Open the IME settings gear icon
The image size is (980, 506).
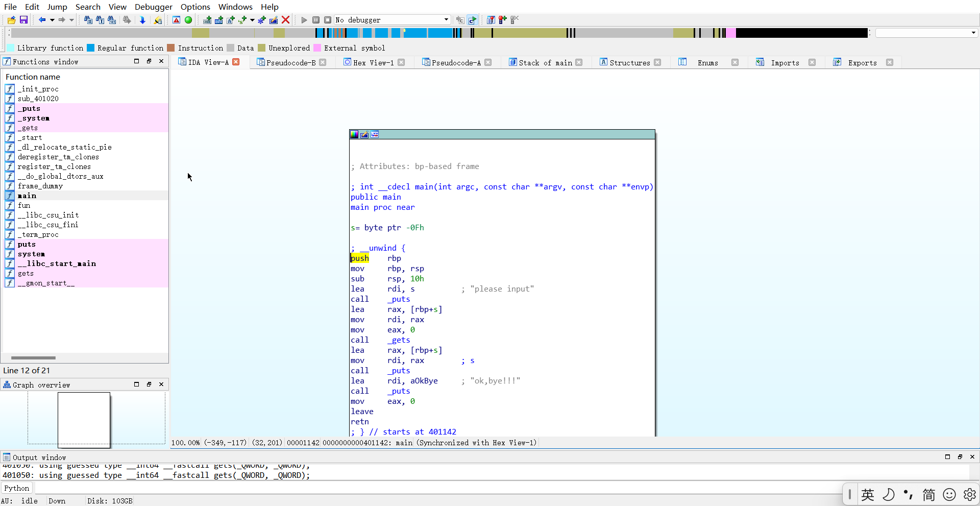click(970, 494)
